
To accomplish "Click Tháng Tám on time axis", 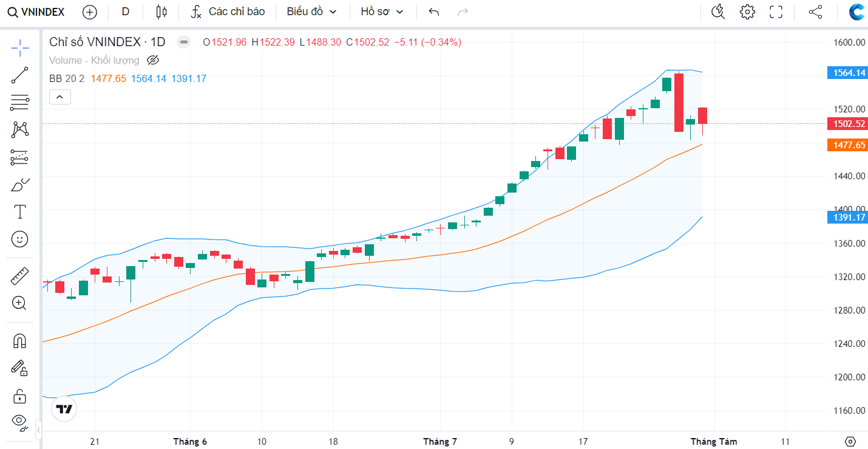I will pyautogui.click(x=714, y=442).
